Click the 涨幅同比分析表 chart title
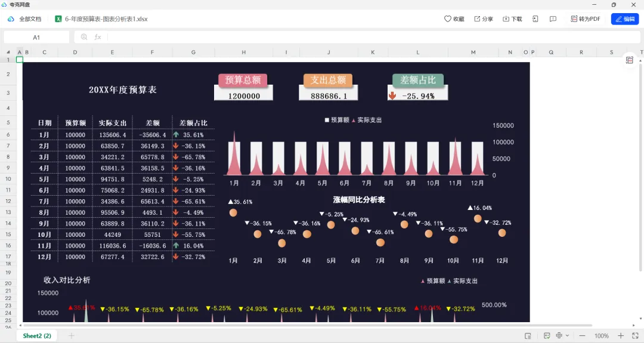This screenshot has width=644, height=343. pos(359,200)
